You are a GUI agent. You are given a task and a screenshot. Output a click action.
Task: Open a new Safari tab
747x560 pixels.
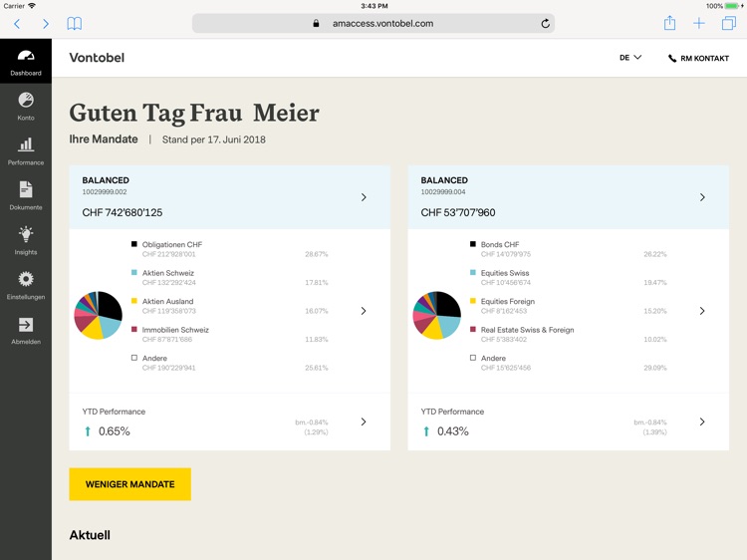(699, 23)
